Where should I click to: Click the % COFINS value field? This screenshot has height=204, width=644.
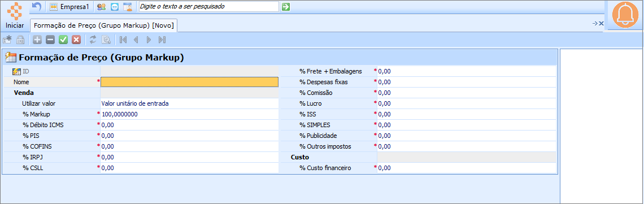pyautogui.click(x=190, y=146)
